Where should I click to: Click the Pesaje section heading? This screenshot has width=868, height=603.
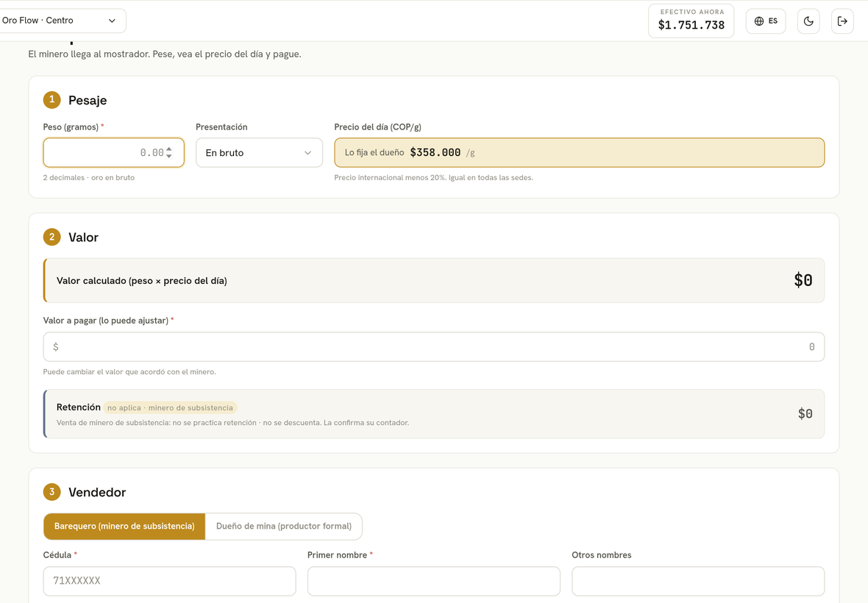[88, 100]
